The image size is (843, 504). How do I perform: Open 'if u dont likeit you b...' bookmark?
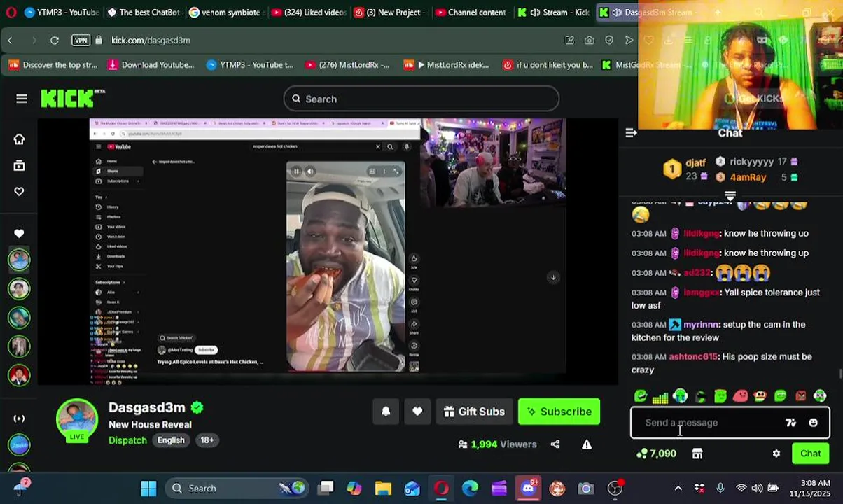pos(548,65)
